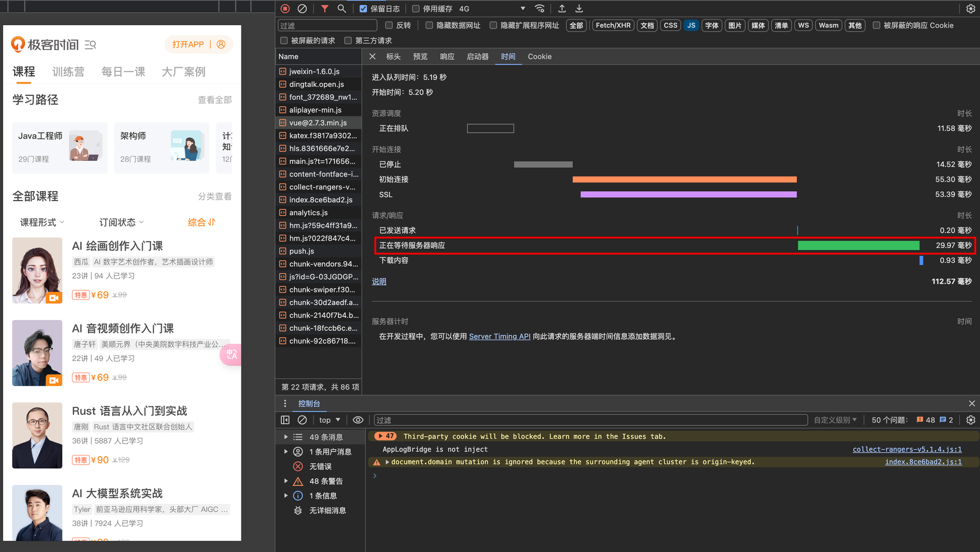980x552 pixels.
Task: Click the network filter input field
Action: [x=328, y=25]
